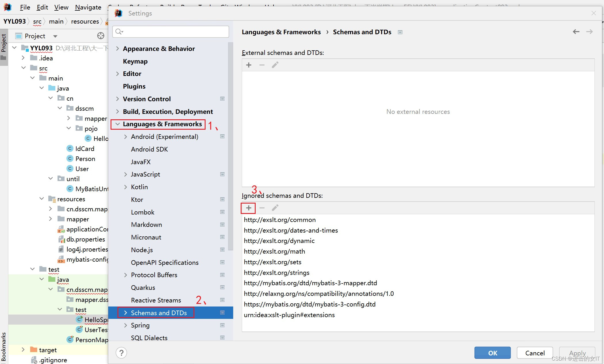This screenshot has height=364, width=604.
Task: Select Languages & Frameworks menu item
Action: 163,124
